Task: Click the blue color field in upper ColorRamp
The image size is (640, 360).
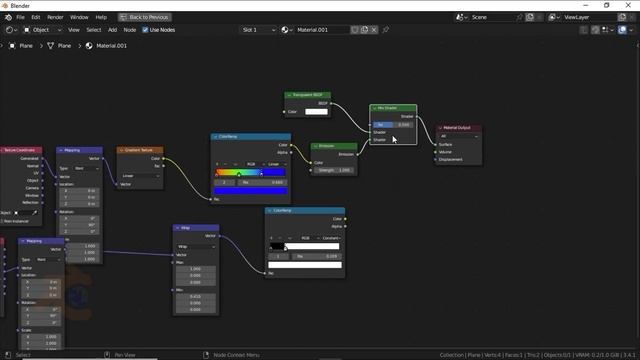Action: tap(251, 191)
